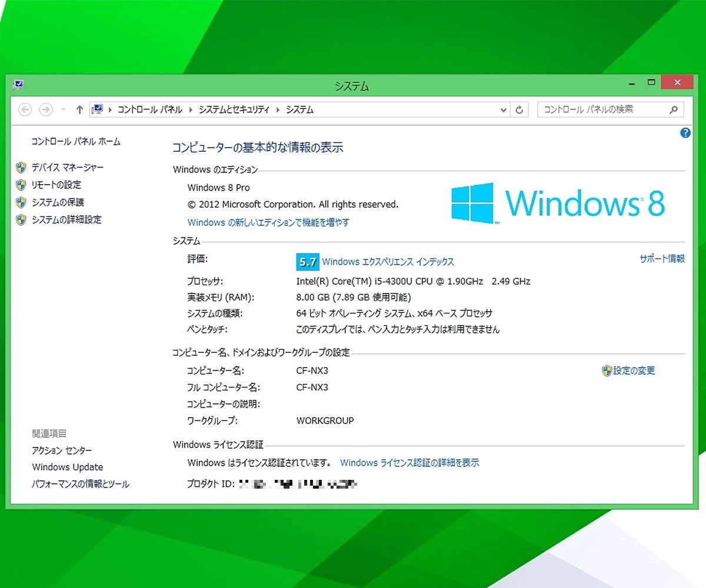Click the コンピューター名 value CF-NX3
The width and height of the screenshot is (706, 588).
pos(312,371)
